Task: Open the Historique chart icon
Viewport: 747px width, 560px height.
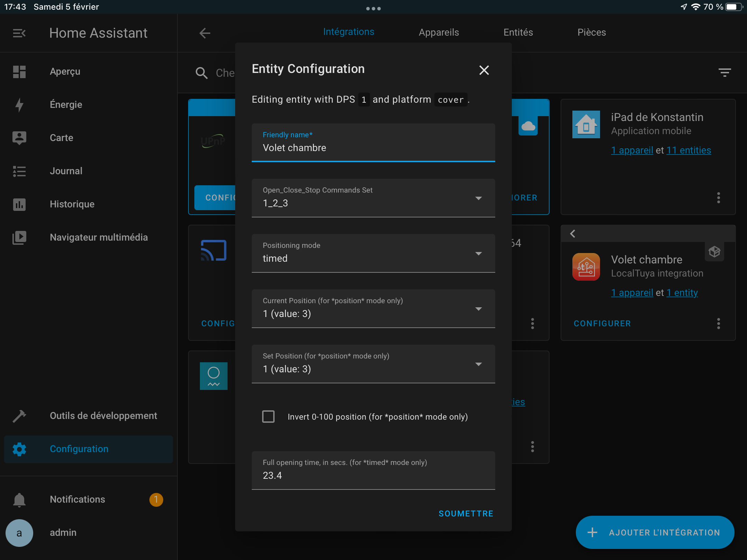Action: pos(19,204)
